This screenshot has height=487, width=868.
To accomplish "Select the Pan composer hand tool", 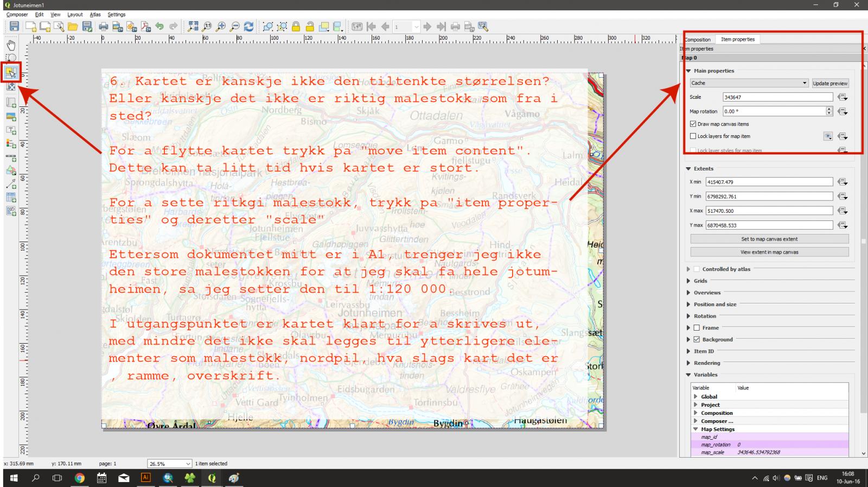I will (11, 45).
